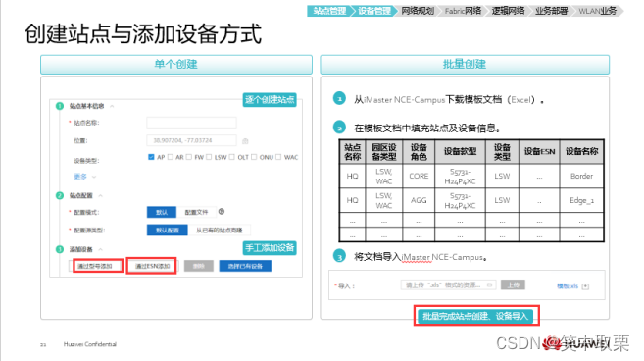Screen dimensions: 644x361
Task: Click the Huawei Confidential footer text
Action: pos(90,344)
